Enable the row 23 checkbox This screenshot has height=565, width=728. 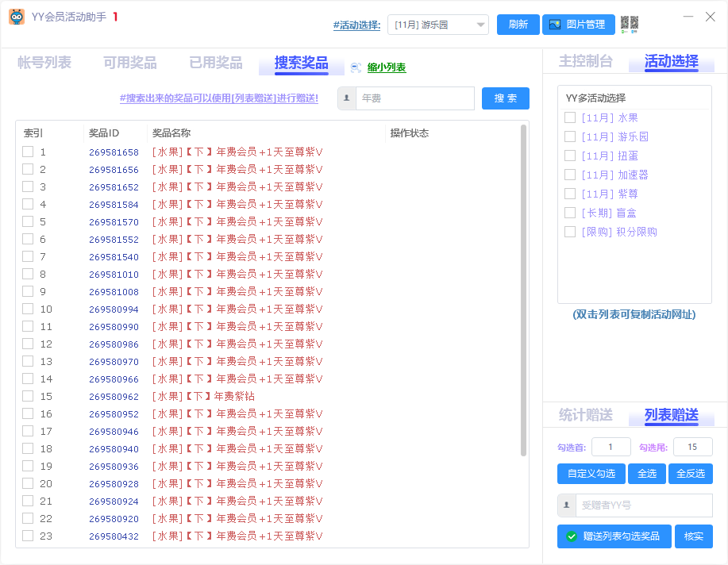[28, 536]
